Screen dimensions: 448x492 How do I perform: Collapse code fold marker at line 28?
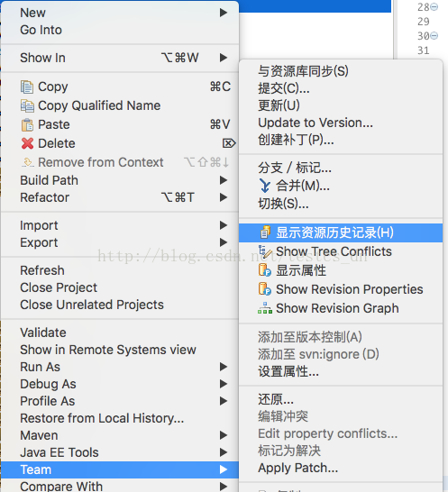(434, 7)
